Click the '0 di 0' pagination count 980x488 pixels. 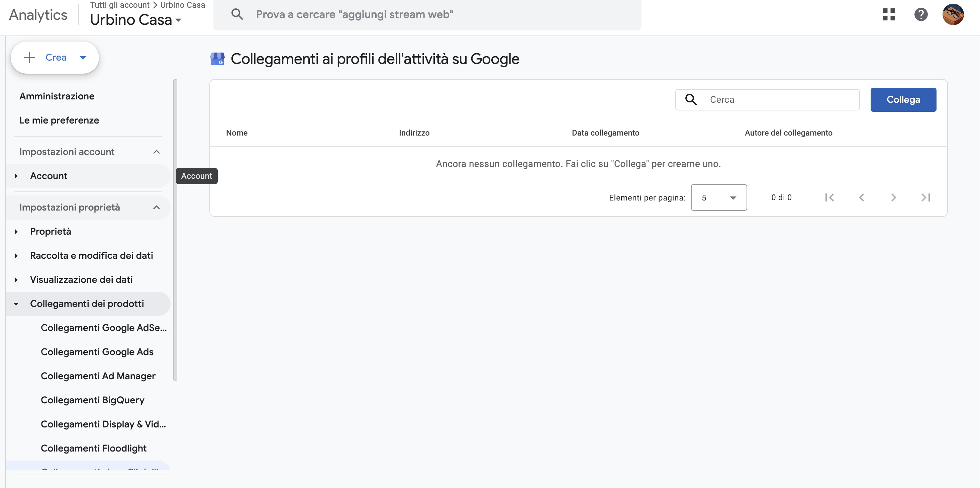coord(781,197)
